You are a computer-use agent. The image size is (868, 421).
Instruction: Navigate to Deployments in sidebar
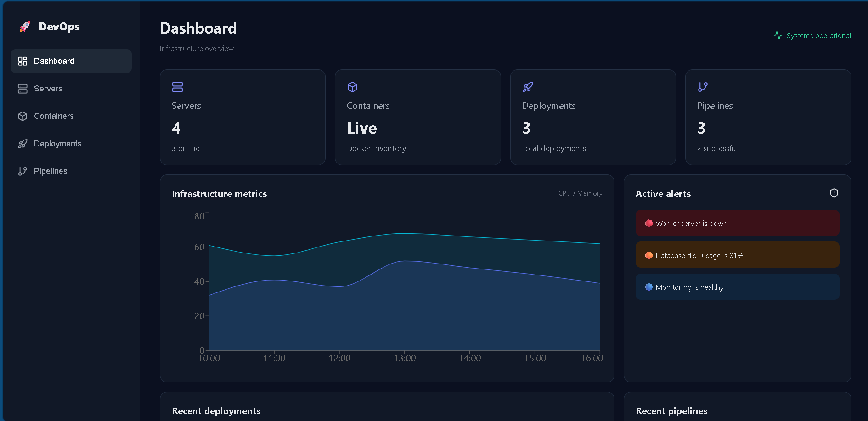71,144
